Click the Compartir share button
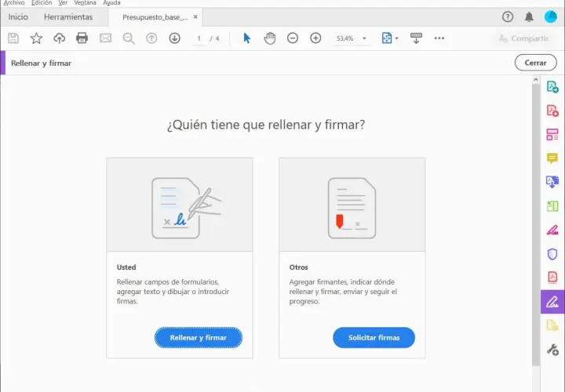Screen dimensions: 565x392 coord(523,38)
